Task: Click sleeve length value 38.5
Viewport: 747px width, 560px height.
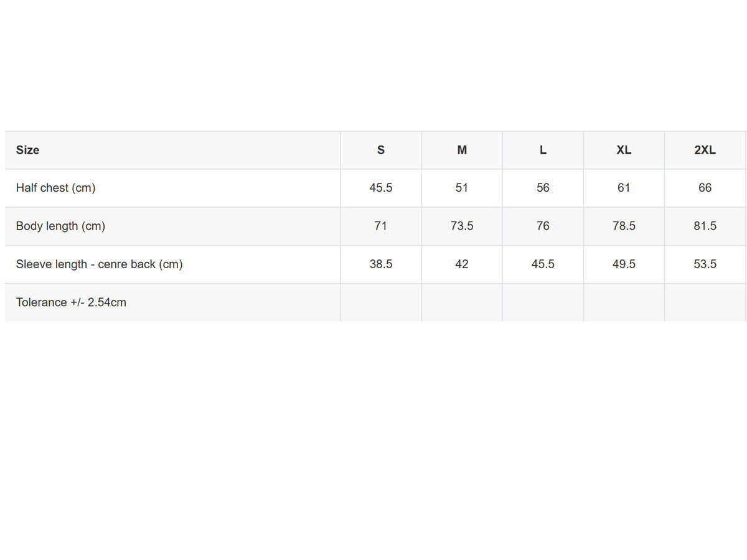Action: pos(381,264)
